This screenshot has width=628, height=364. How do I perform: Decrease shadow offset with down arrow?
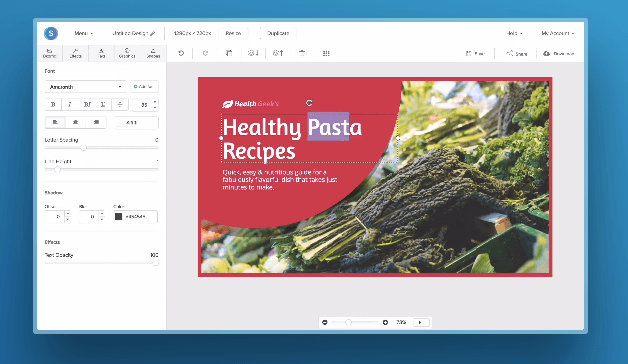(x=67, y=219)
